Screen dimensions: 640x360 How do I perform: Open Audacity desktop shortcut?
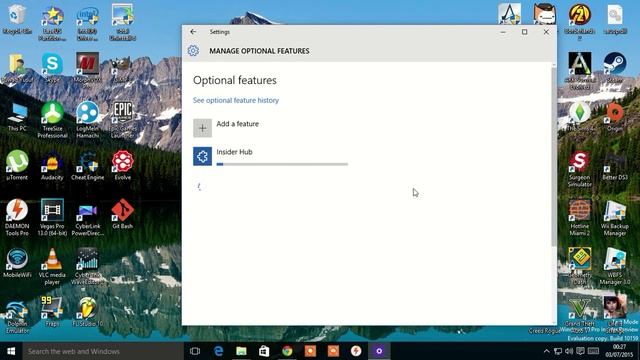pos(52,165)
